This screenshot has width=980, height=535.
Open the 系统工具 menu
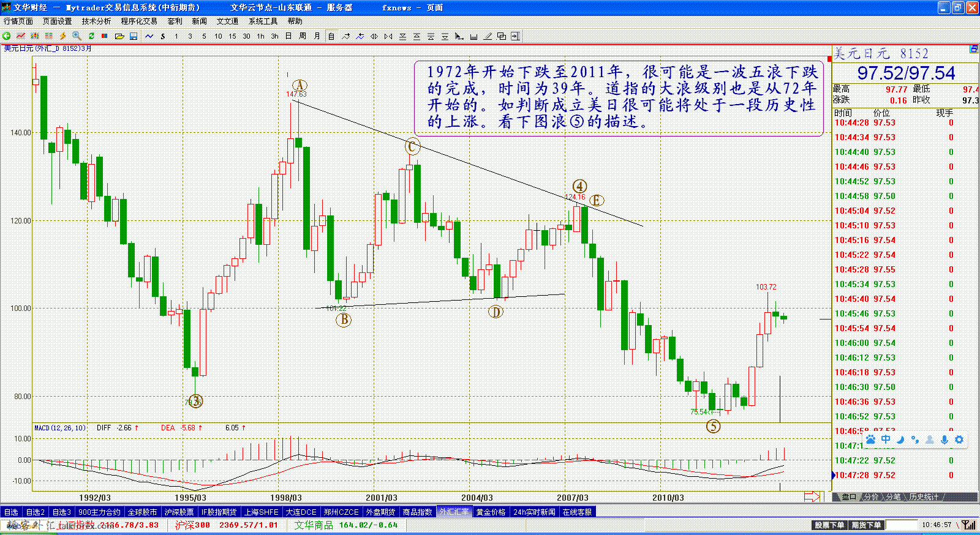point(263,21)
